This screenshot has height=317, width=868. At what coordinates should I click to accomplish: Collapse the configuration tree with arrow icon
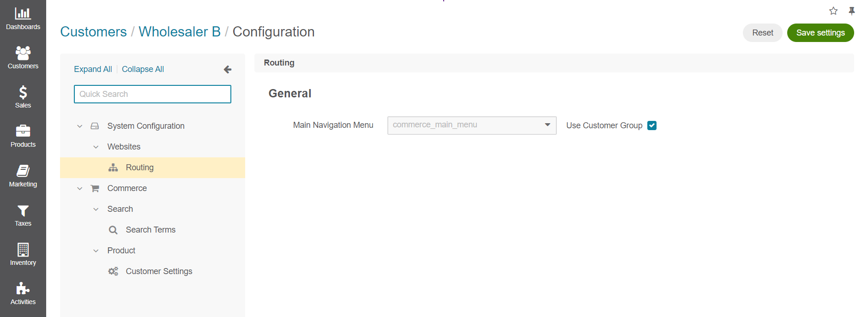pos(228,70)
